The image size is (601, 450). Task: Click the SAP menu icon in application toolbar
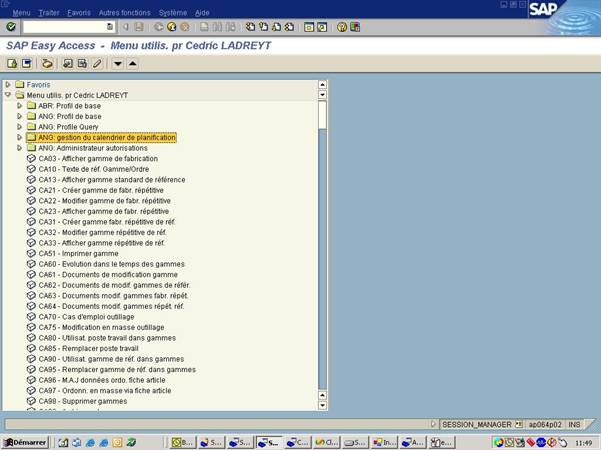point(26,63)
